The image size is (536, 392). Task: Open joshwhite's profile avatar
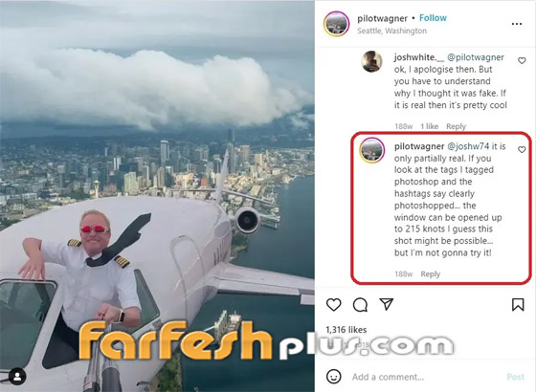point(372,61)
